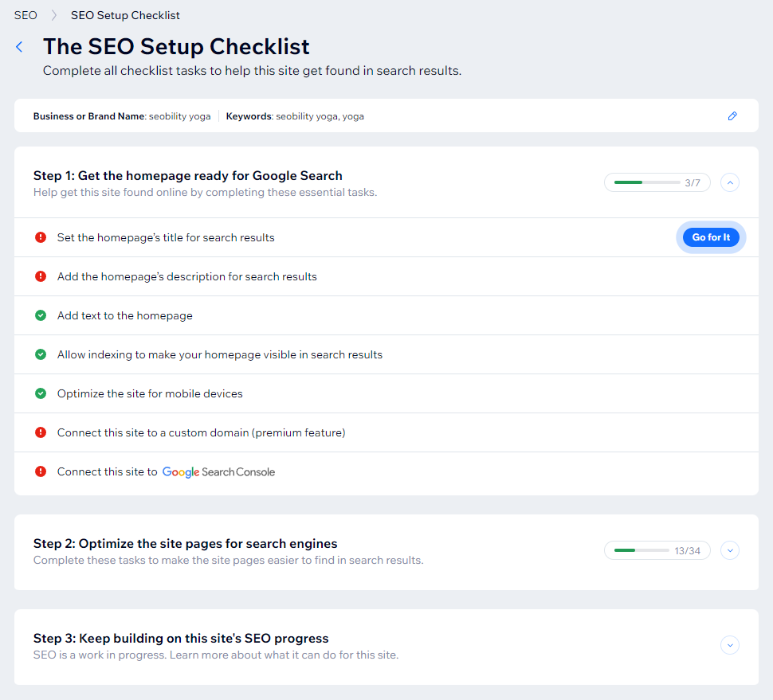Click the red alert icon for custom domain task
Viewport: 773px width, 700px height.
point(41,432)
